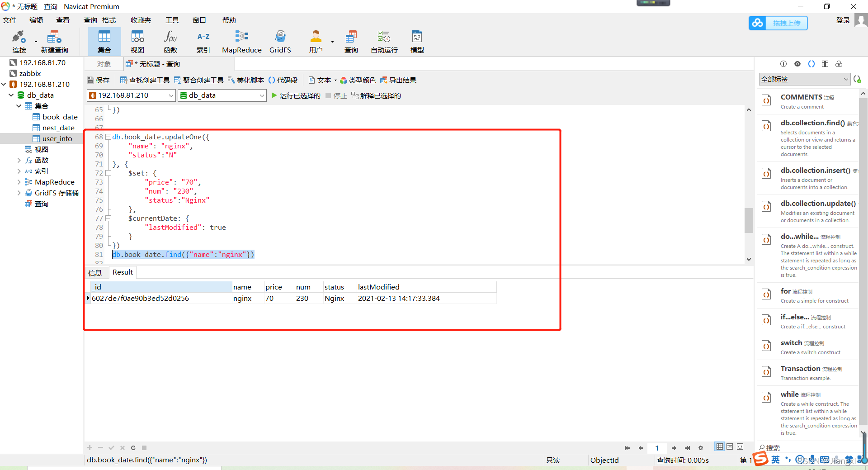Click 导出结果 export result

398,80
